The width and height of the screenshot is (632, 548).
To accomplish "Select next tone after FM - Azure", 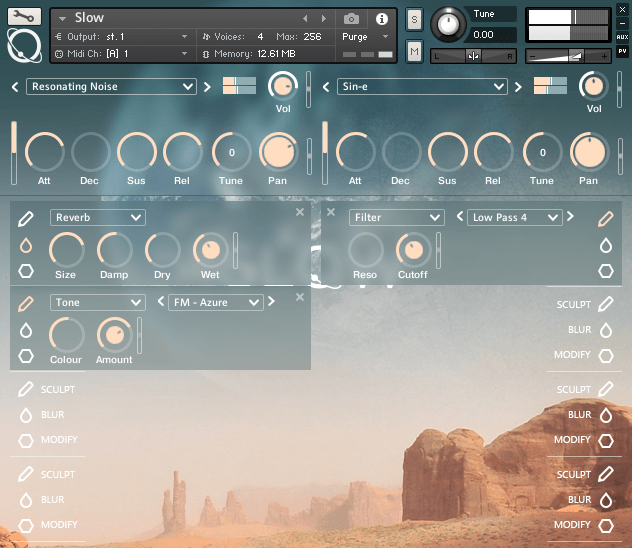I will (271, 301).
